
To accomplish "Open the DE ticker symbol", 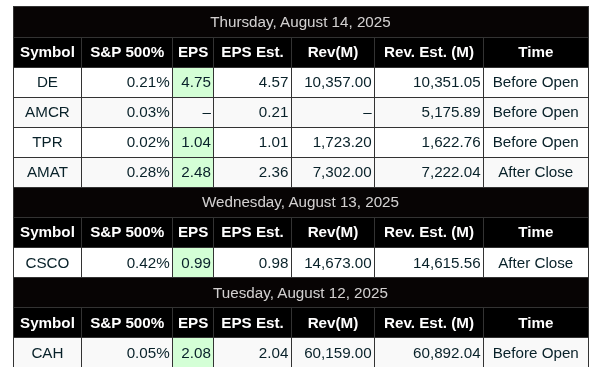I will click(x=47, y=82).
